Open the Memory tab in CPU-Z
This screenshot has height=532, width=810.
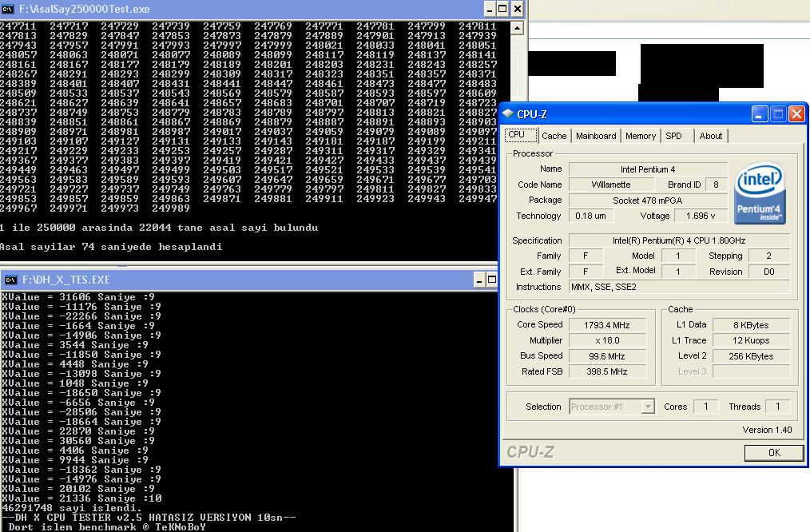point(640,136)
